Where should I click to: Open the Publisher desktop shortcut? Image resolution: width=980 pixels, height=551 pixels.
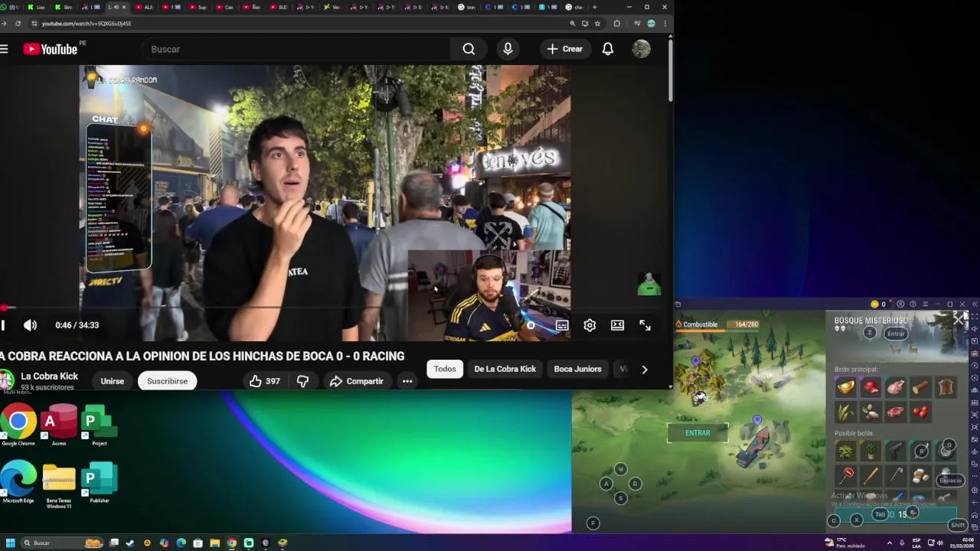tap(99, 483)
